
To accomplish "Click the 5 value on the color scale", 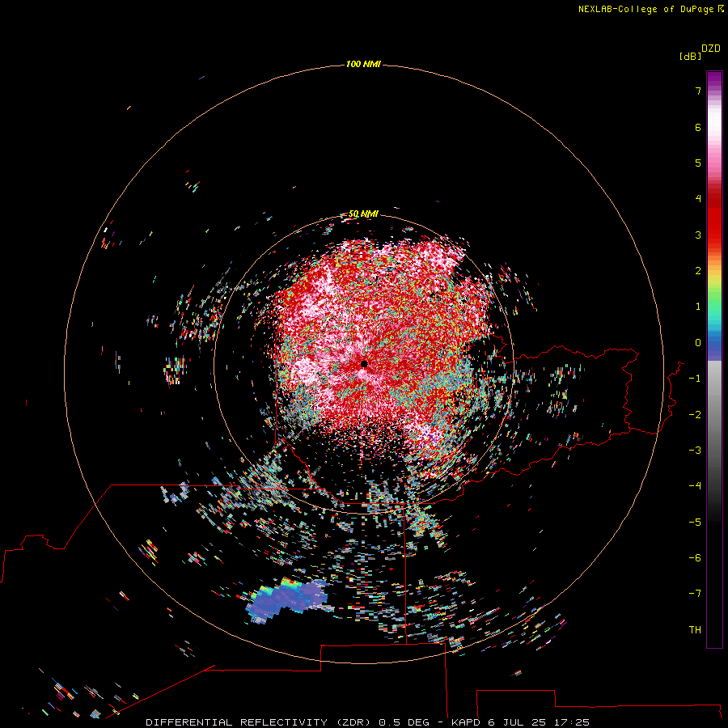I will pyautogui.click(x=698, y=163).
